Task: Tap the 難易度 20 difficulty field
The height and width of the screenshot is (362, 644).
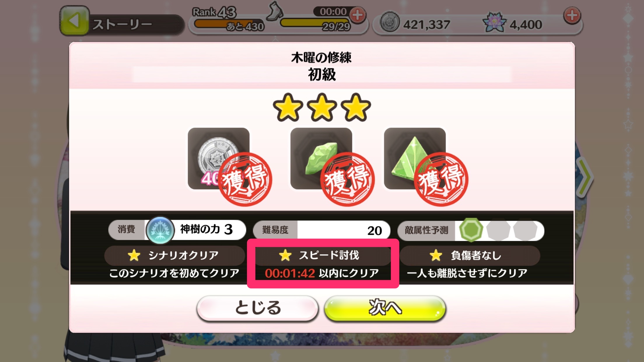Action: coord(321,230)
